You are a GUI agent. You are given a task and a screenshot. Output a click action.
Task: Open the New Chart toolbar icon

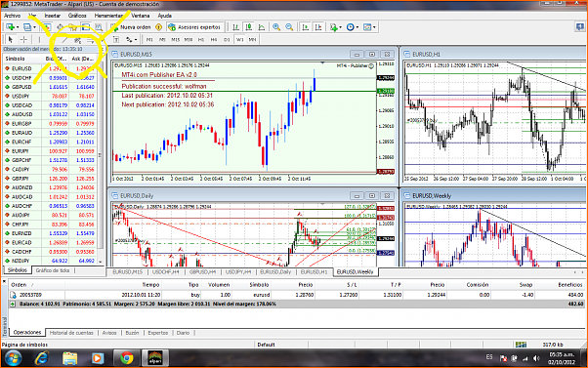(x=10, y=27)
